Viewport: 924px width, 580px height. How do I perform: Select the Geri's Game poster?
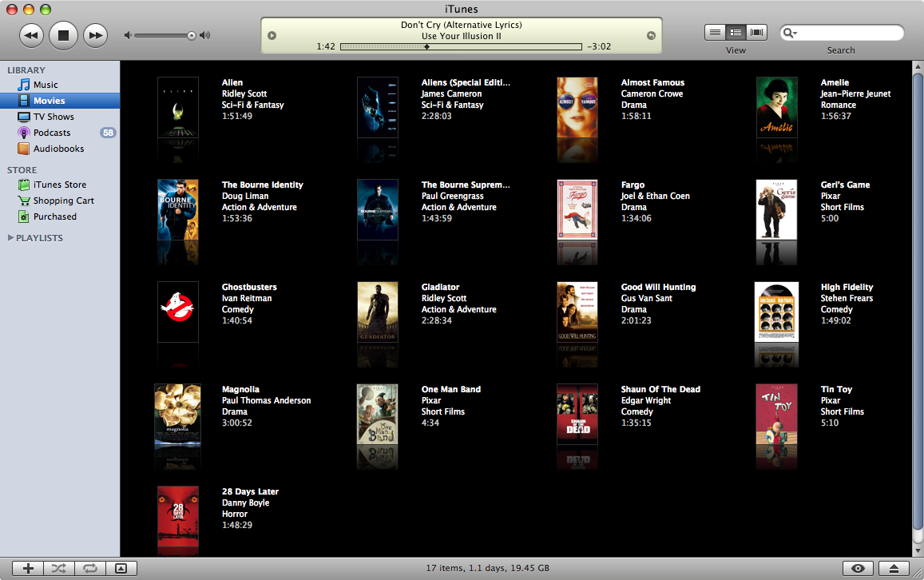point(777,209)
